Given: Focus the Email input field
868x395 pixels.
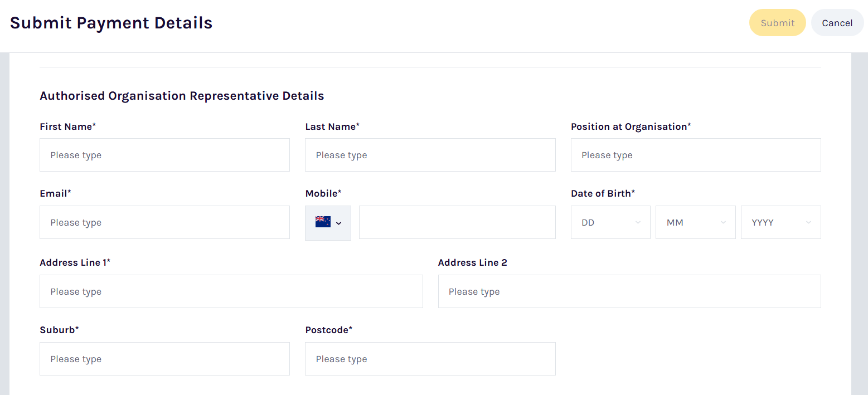Looking at the screenshot, I should [x=164, y=222].
